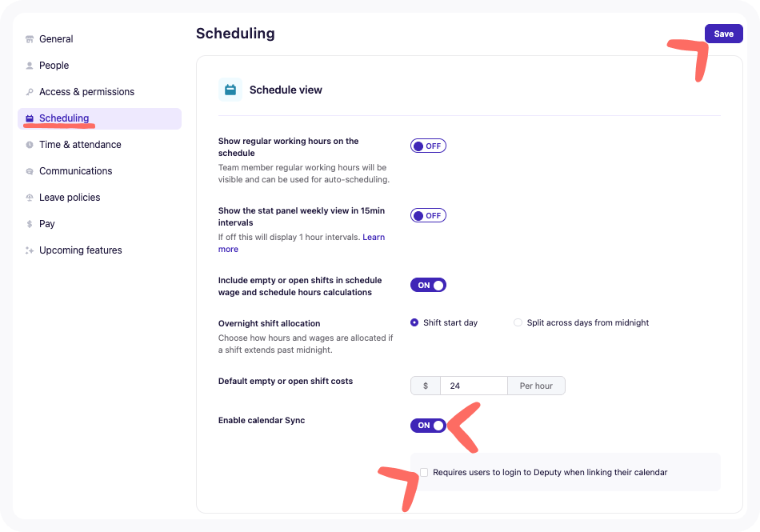The height and width of the screenshot is (532, 760).
Task: Toggle regular working hours on the schedule
Action: (x=428, y=146)
